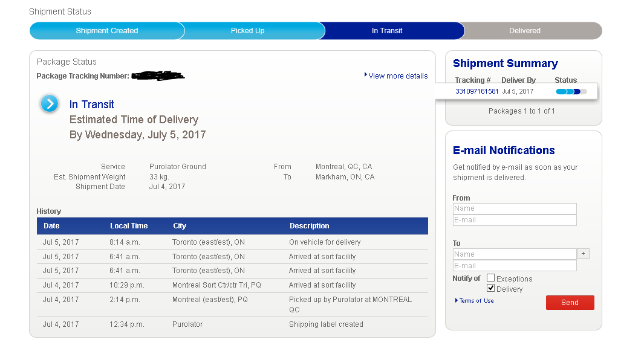Click the To Name input field

tap(515, 254)
